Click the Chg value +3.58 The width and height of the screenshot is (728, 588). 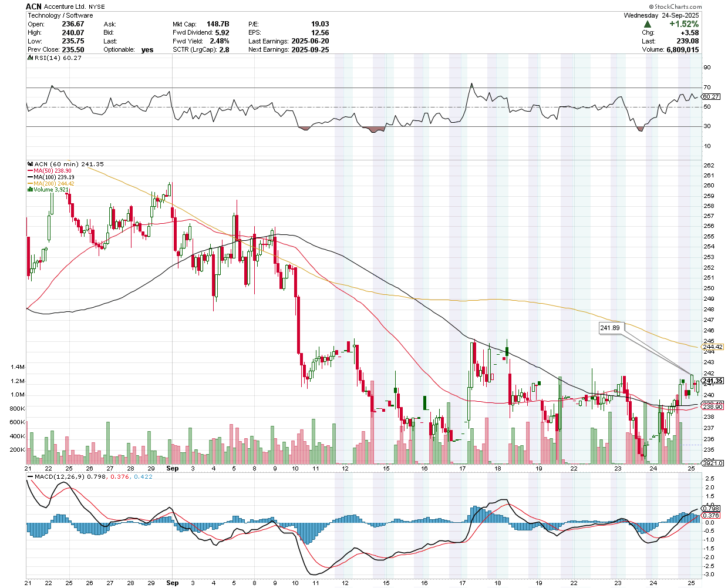pos(690,33)
